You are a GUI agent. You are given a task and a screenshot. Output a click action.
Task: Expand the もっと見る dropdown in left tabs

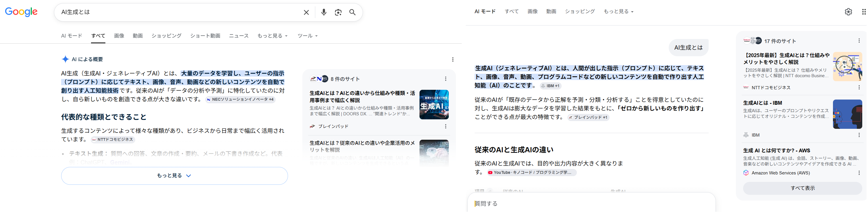[x=272, y=36]
